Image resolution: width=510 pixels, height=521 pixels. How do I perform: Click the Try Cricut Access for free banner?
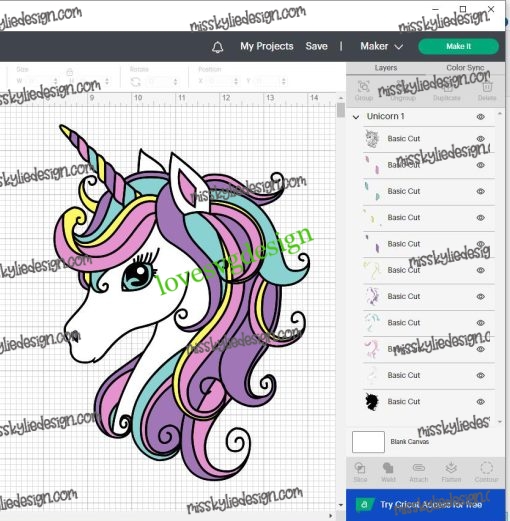425,505
